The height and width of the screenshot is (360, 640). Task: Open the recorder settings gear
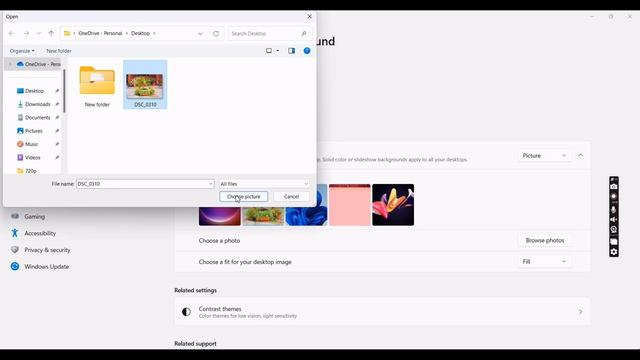pos(613,252)
